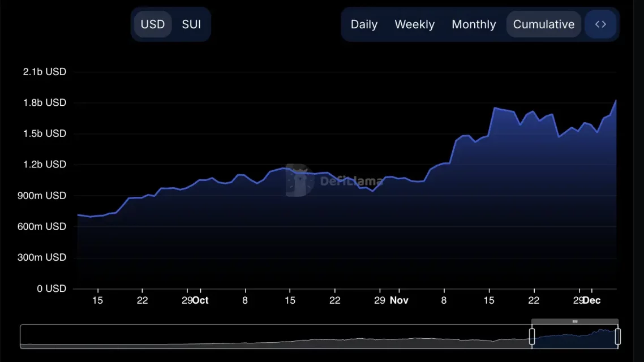The width and height of the screenshot is (644, 362).
Task: Click the right range-selector handle
Action: 617,335
